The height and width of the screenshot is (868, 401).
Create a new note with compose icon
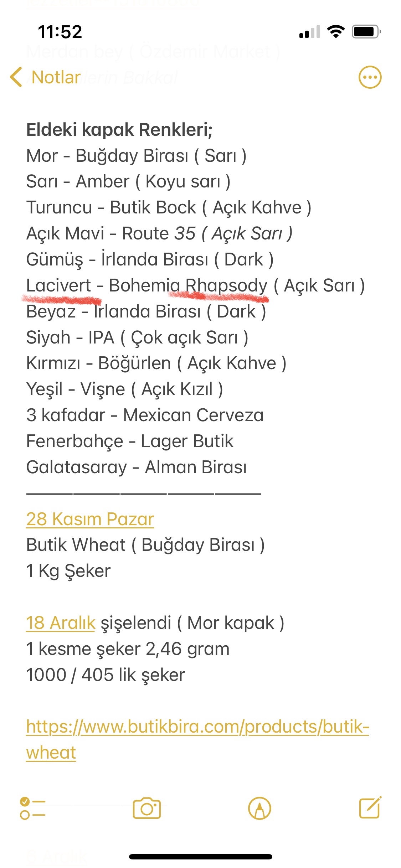(x=370, y=807)
